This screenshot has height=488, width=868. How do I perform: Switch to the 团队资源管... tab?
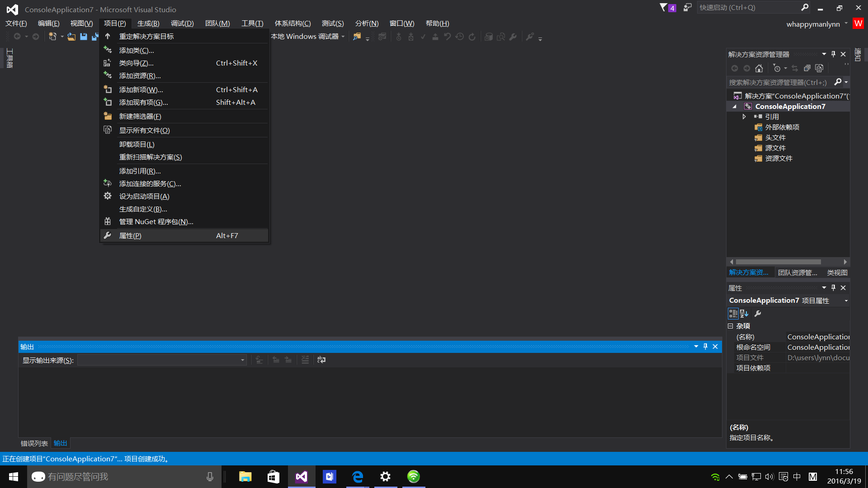click(x=797, y=272)
